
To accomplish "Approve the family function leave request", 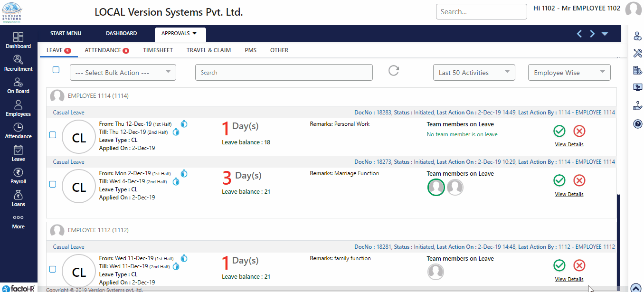I will click(x=559, y=265).
